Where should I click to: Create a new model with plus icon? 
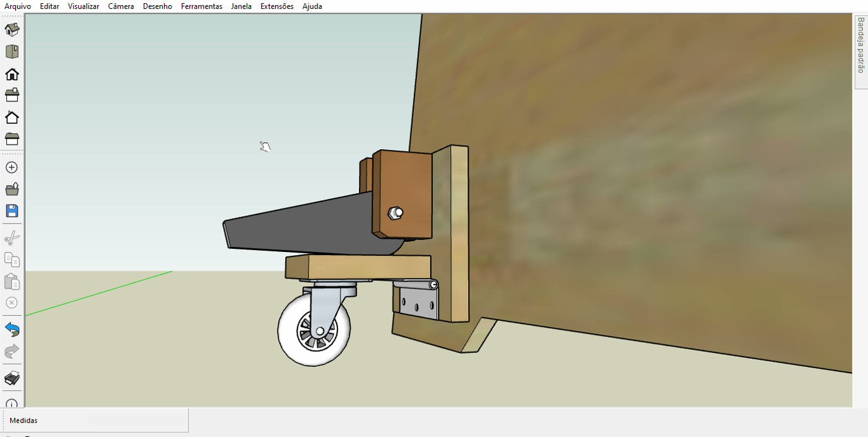tap(11, 167)
